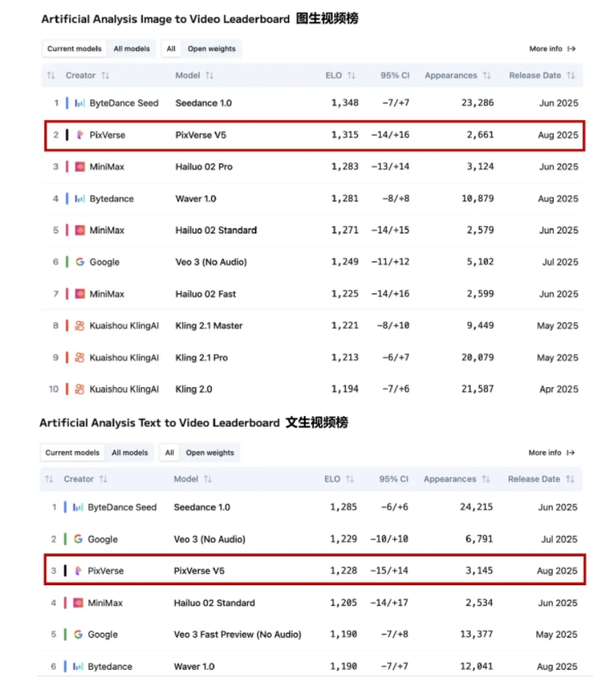Open 'More info' link above Image to Video table
Screen dimensions: 616x683
(x=552, y=48)
